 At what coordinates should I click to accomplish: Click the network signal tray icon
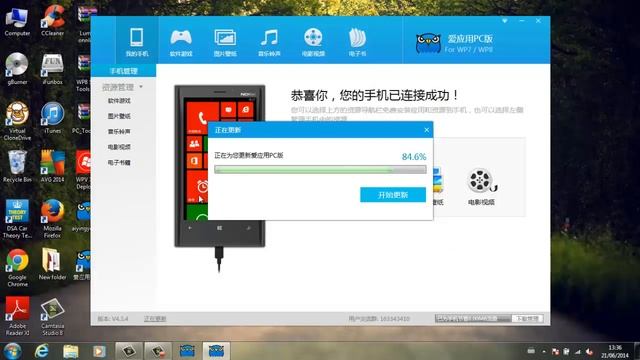[578, 351]
